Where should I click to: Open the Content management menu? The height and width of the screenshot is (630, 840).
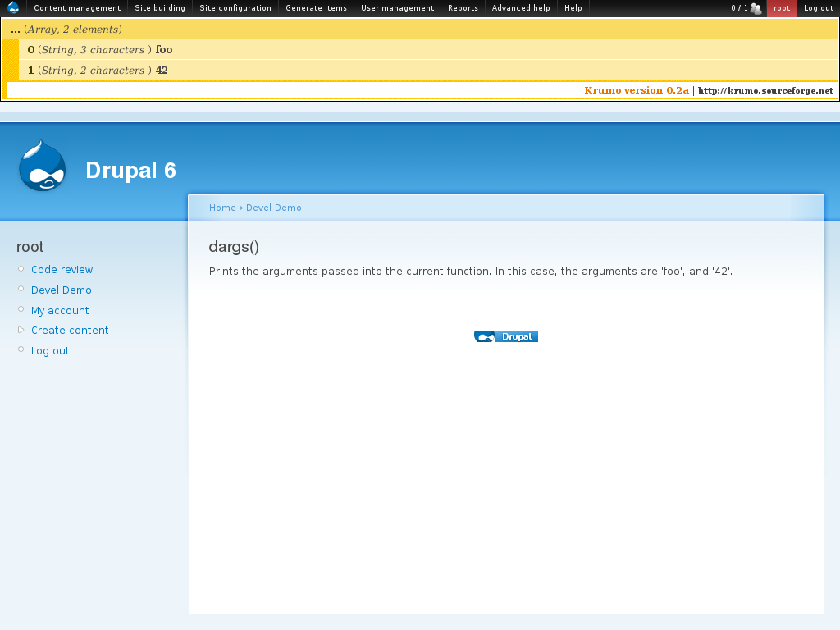pyautogui.click(x=77, y=8)
